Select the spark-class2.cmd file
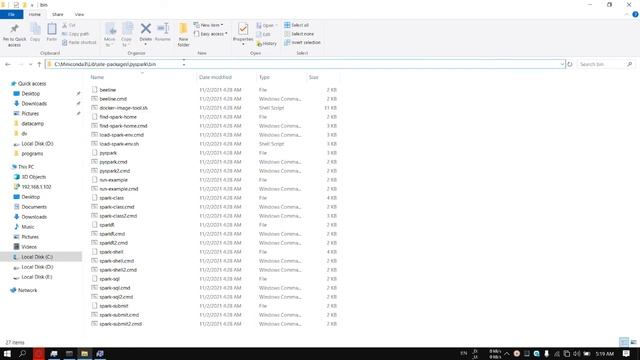The image size is (640, 360). coord(118,216)
